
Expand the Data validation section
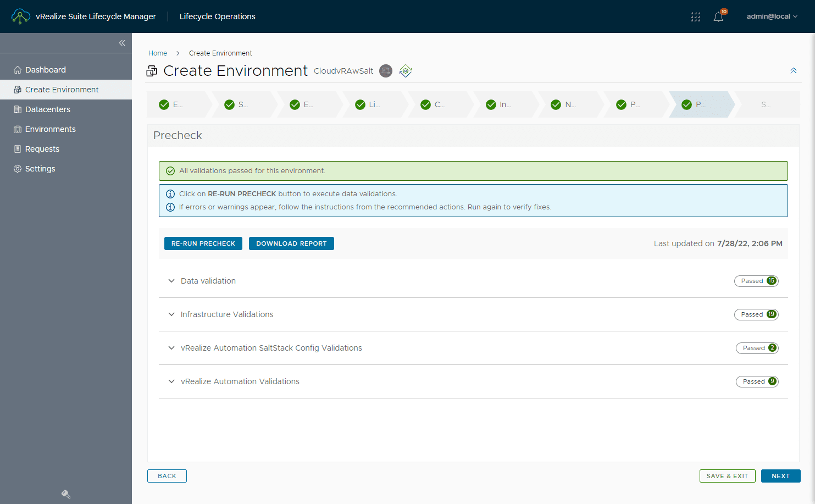pos(171,281)
